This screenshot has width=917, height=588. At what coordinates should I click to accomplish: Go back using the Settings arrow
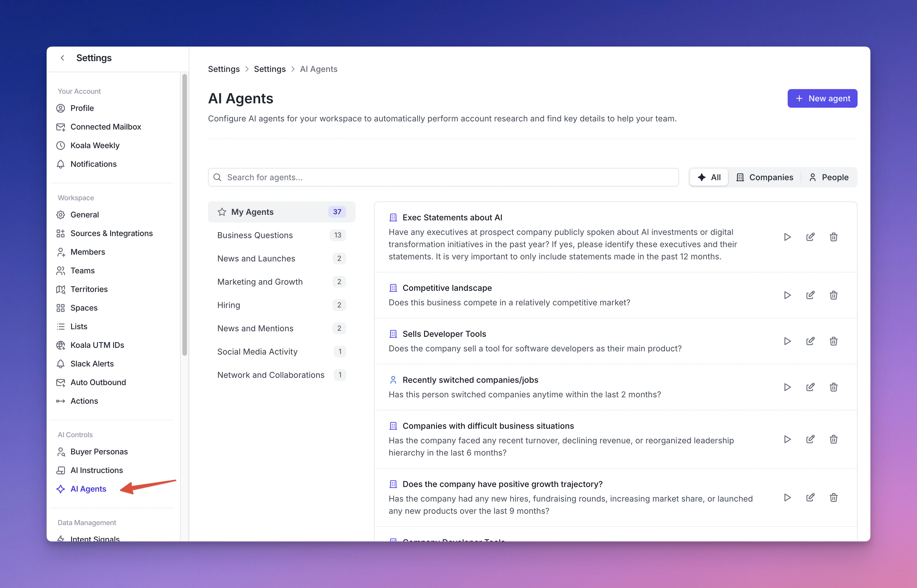click(62, 58)
